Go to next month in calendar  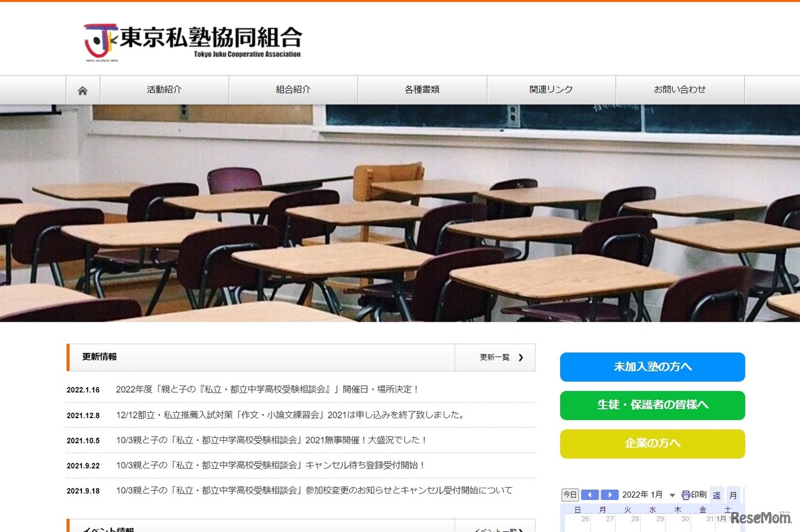pos(610,495)
